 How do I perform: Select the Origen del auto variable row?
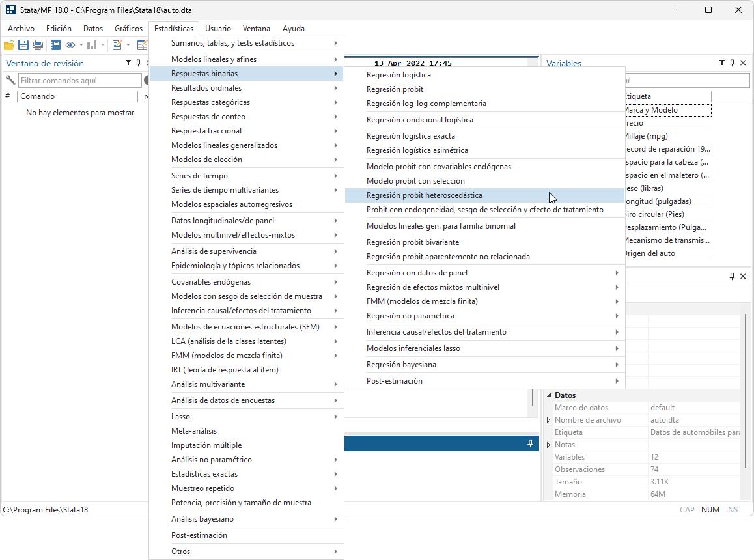click(667, 253)
